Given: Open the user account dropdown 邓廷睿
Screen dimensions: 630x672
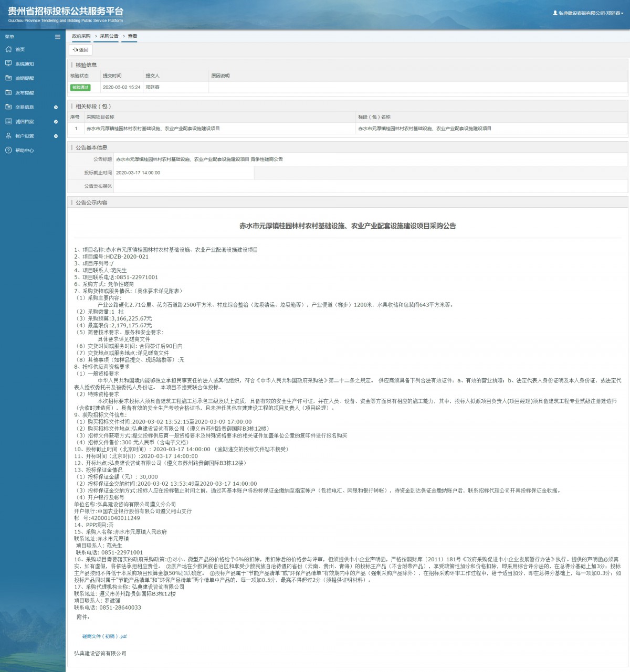Looking at the screenshot, I should coord(588,13).
